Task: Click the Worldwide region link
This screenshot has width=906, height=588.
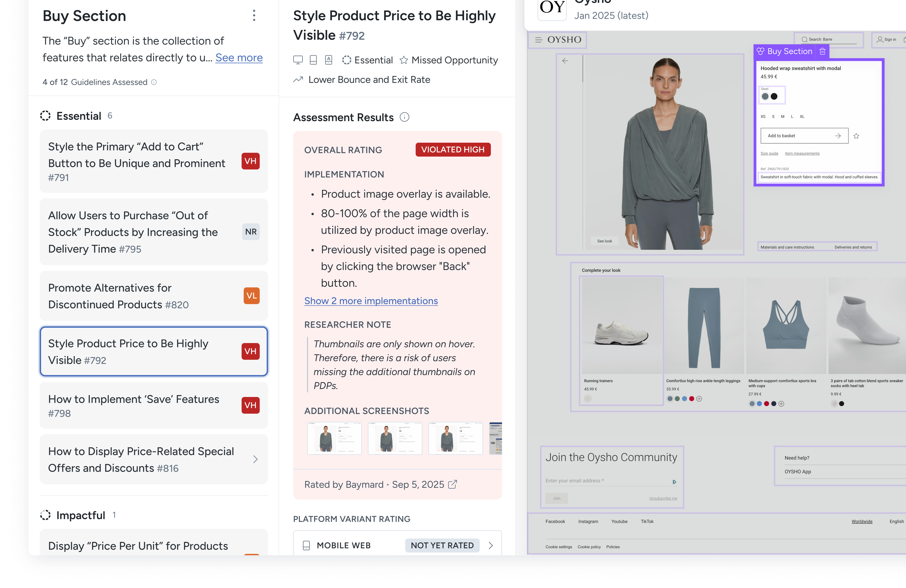Action: click(x=862, y=522)
